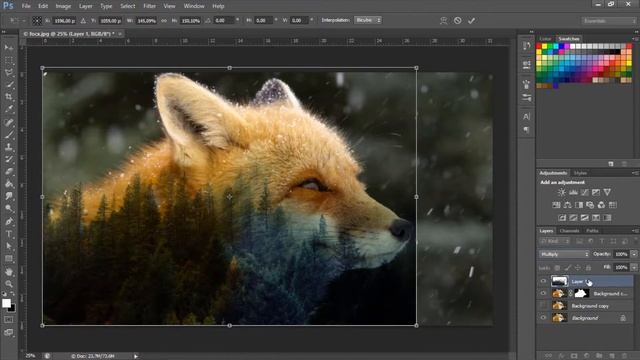Screen dimensions: 640x360
Task: Hide the masked Background copy layer eye
Action: tap(543, 293)
